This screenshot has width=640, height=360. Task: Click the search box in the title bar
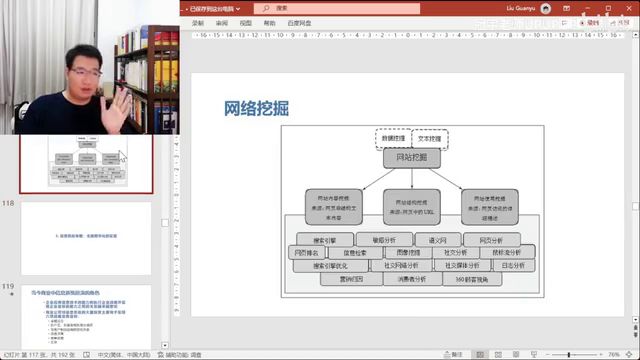[x=337, y=8]
